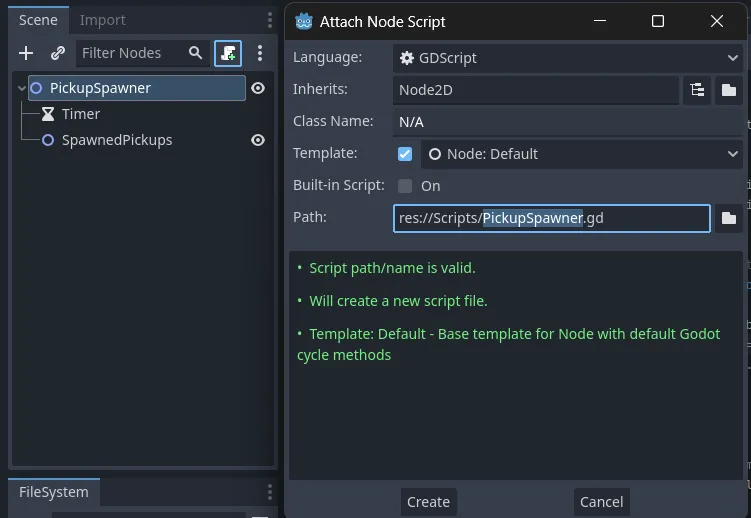Uncheck the Template checkbox
751x518 pixels.
405,154
